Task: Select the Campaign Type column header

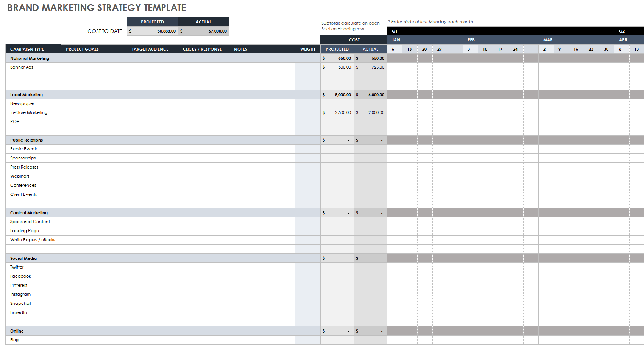Action: click(27, 49)
